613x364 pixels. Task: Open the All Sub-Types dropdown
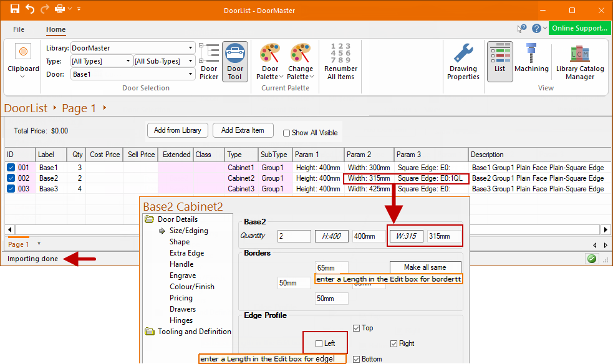190,61
